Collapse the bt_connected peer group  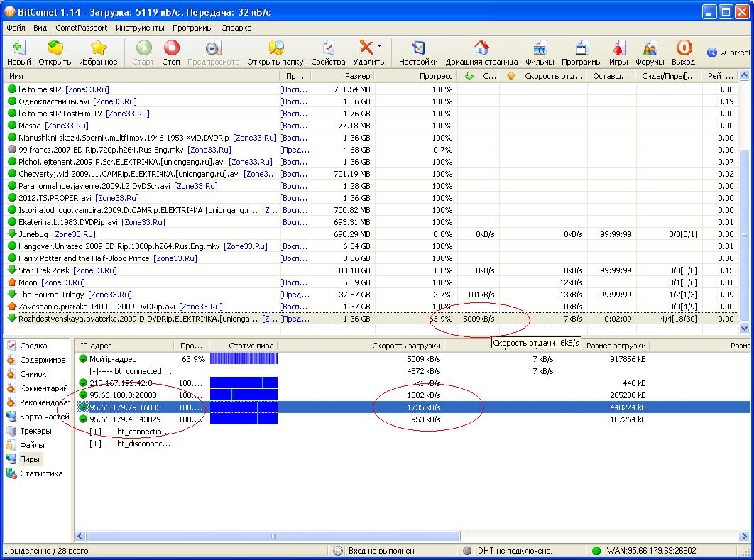[94, 371]
